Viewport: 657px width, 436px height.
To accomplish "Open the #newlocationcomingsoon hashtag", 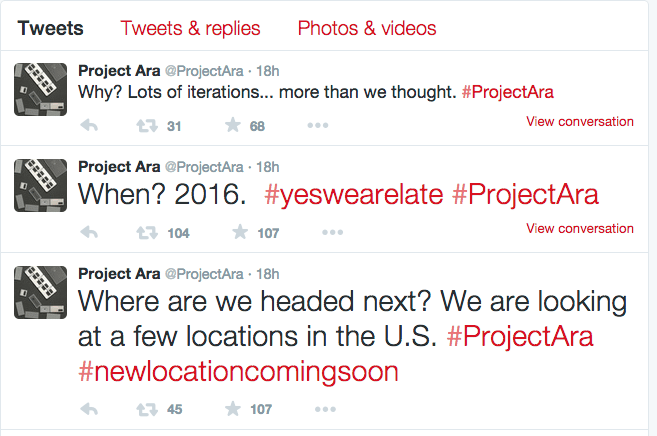I will click(238, 371).
